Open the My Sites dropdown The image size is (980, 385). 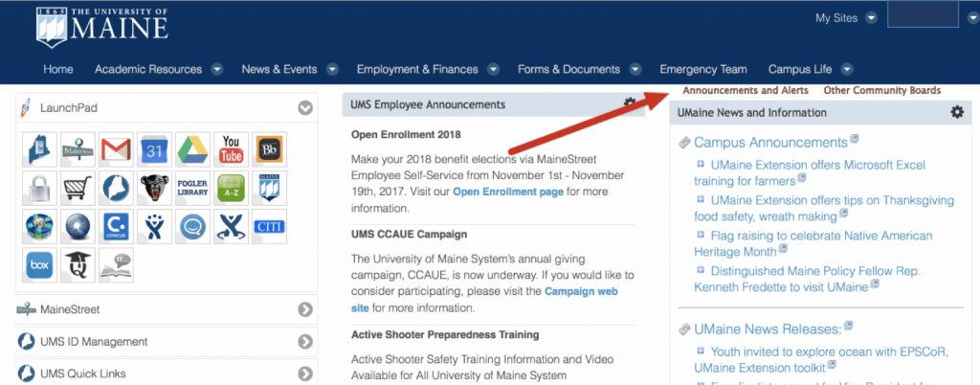click(x=871, y=18)
